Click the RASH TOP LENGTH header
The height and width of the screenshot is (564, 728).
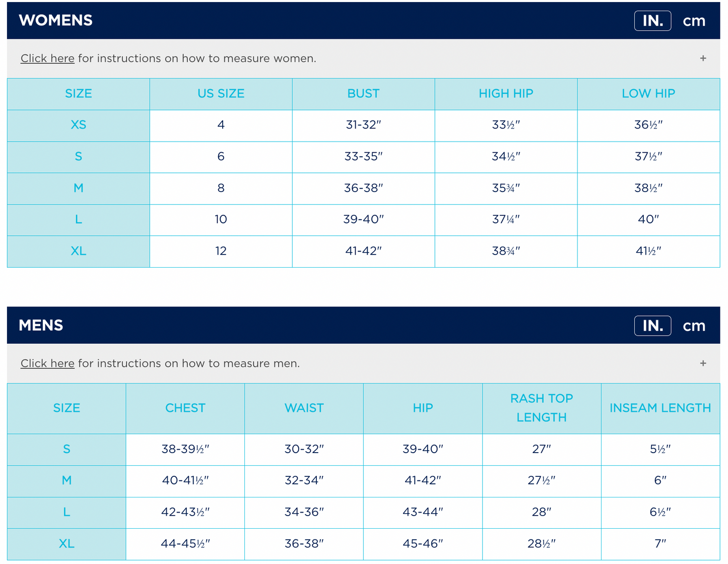[542, 408]
